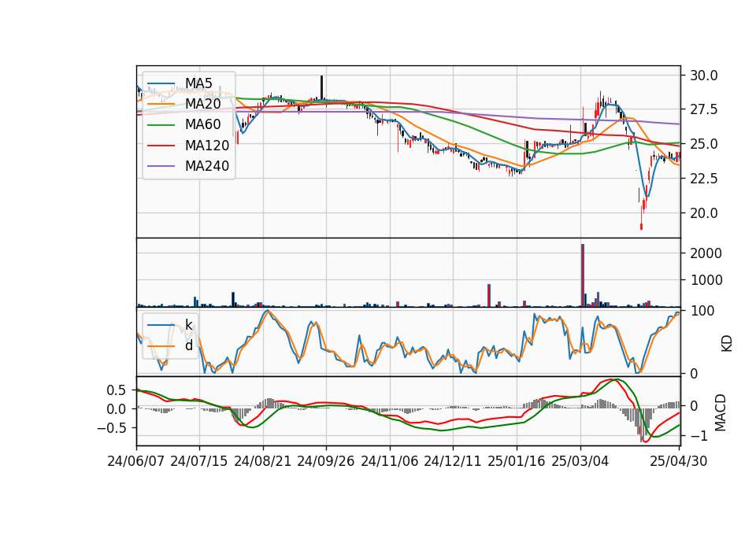The image size is (756, 543).
Task: Click the 1000 volume axis label
Action: point(706,280)
